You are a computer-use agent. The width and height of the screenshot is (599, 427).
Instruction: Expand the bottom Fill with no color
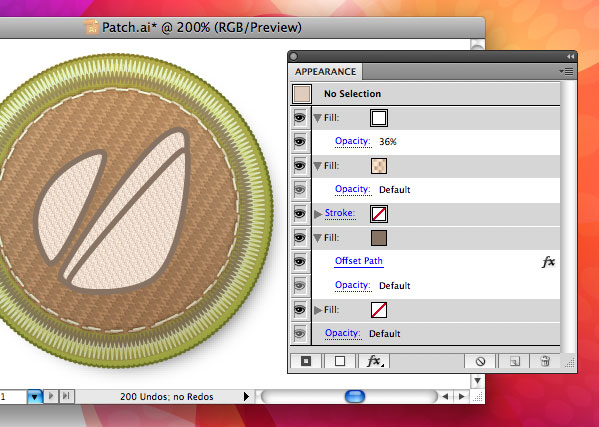coord(317,310)
